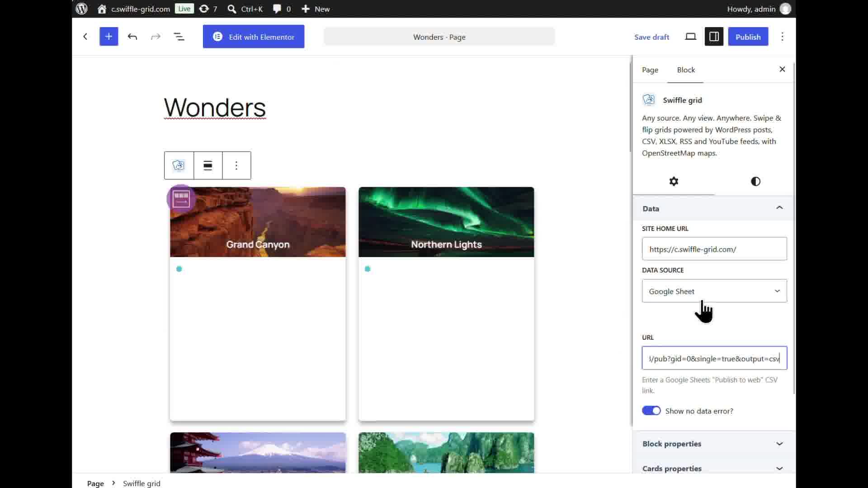Screen dimensions: 868x488
Task: Click the Live status badge
Action: [x=184, y=9]
